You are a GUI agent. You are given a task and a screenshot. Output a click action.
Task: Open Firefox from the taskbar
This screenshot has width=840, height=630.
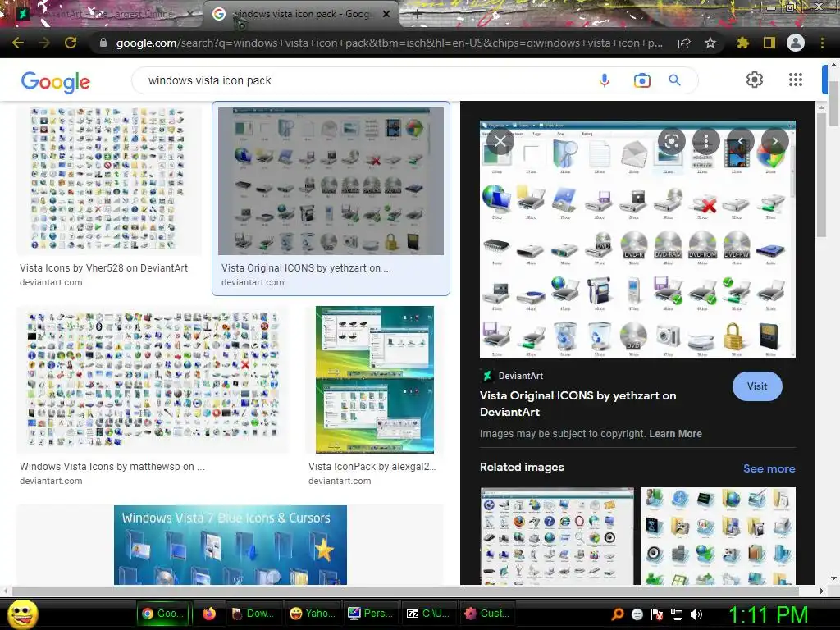[x=209, y=614]
